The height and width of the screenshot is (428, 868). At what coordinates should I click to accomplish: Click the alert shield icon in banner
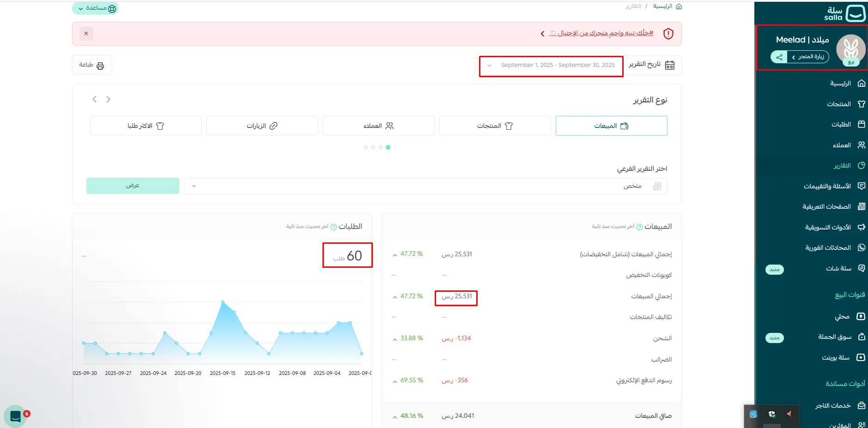[668, 34]
